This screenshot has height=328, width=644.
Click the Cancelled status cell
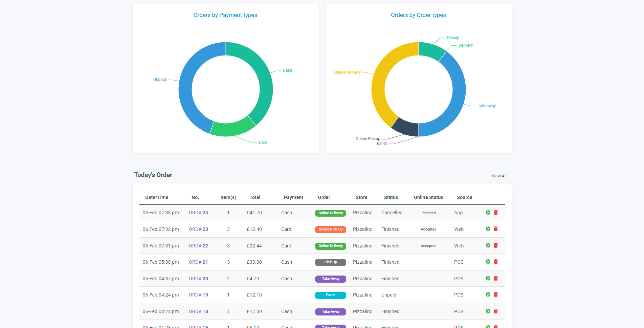tap(392, 213)
